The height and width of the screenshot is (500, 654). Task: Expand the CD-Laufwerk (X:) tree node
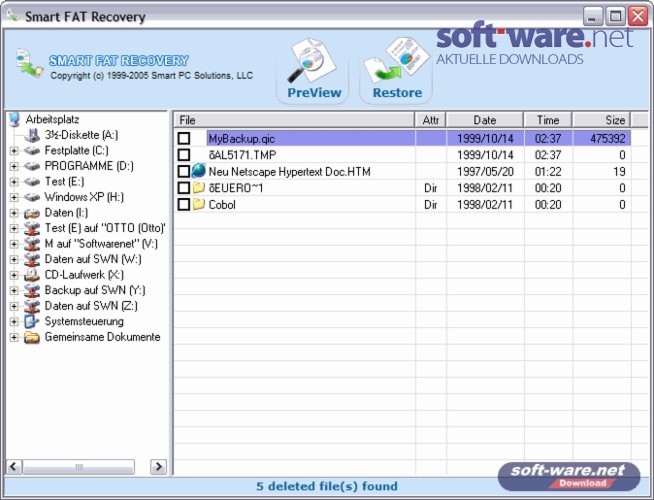coord(14,275)
